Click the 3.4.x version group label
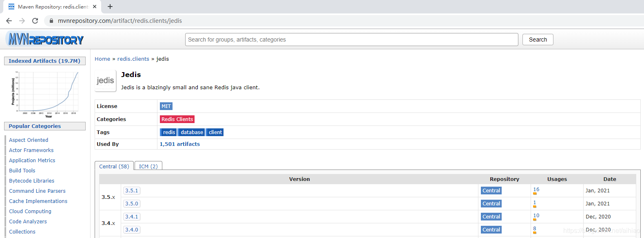 (x=108, y=223)
